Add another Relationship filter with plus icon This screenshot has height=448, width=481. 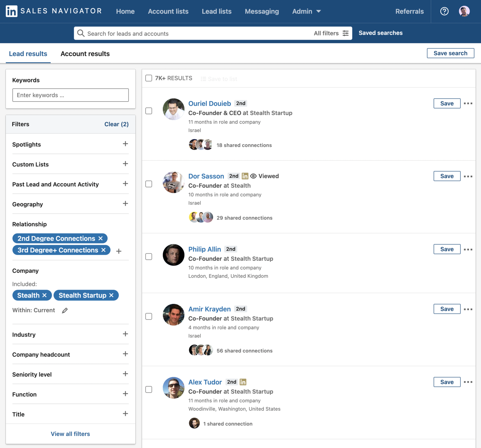pyautogui.click(x=119, y=251)
